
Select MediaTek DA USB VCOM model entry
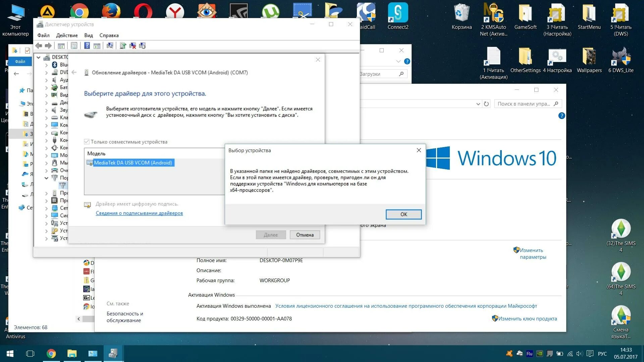coord(133,163)
